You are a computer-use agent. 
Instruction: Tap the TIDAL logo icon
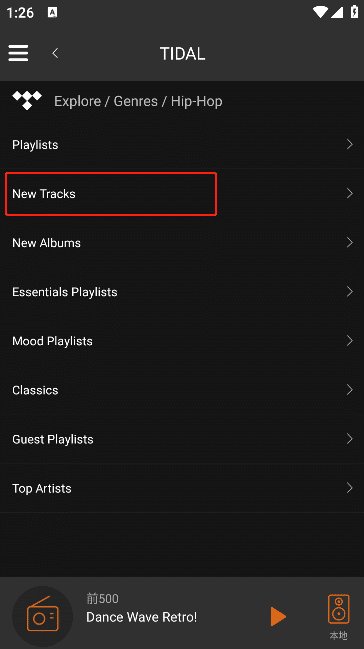[27, 101]
